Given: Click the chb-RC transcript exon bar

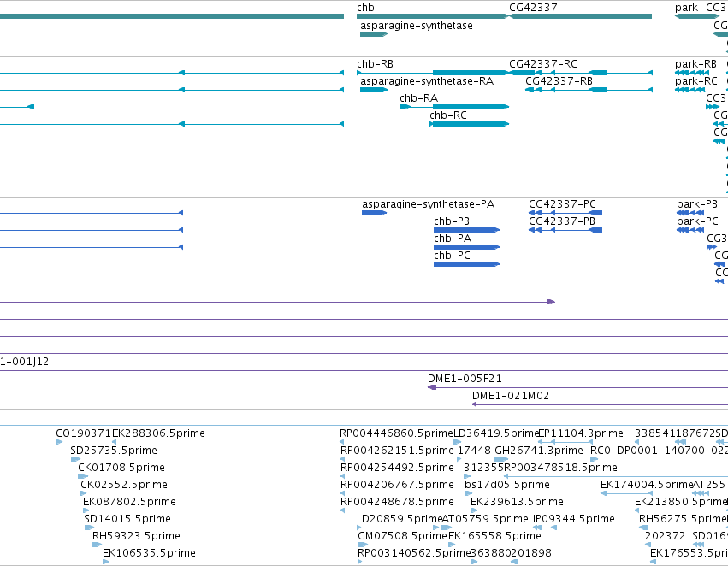Looking at the screenshot, I should [x=470, y=124].
